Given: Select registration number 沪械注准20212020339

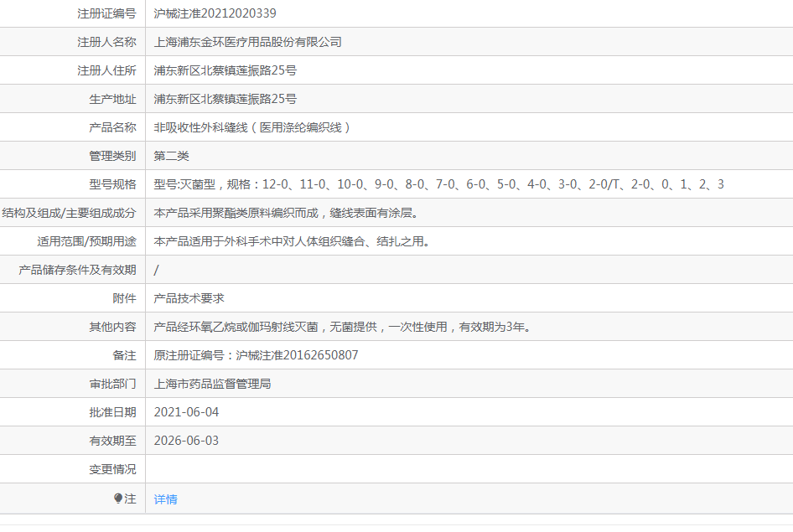Looking at the screenshot, I should pyautogui.click(x=215, y=13).
